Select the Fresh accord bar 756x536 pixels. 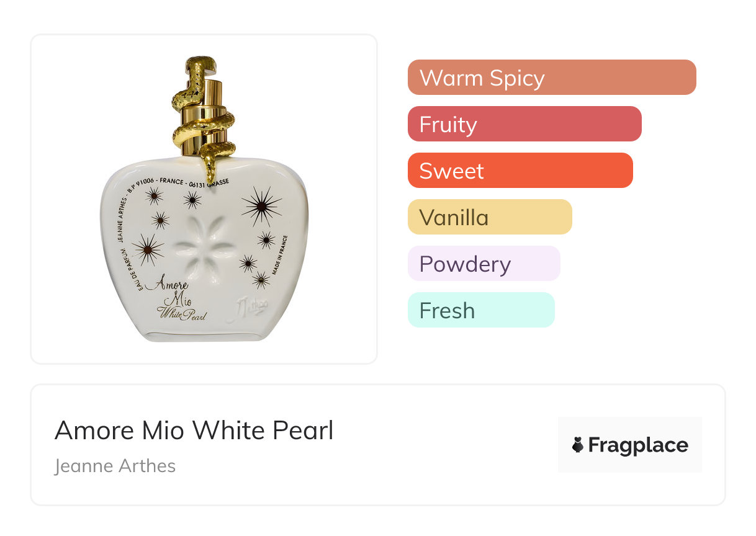click(x=481, y=310)
